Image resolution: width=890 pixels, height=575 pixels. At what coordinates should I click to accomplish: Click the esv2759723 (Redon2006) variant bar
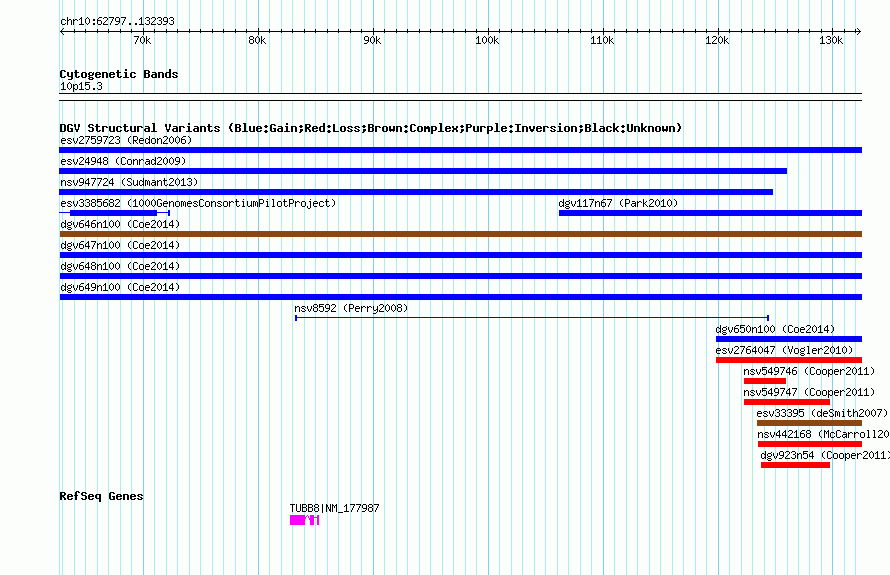pos(460,150)
